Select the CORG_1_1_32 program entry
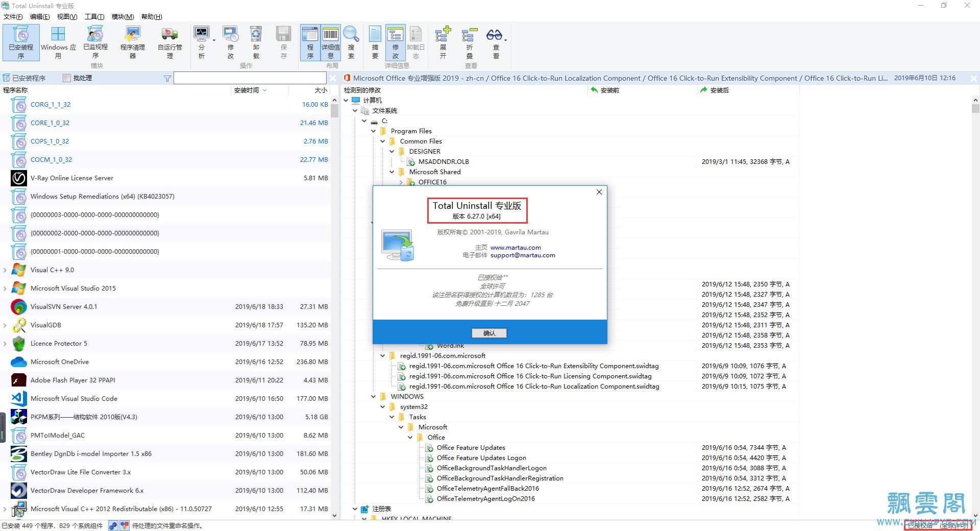The width and height of the screenshot is (980, 531). 51,105
